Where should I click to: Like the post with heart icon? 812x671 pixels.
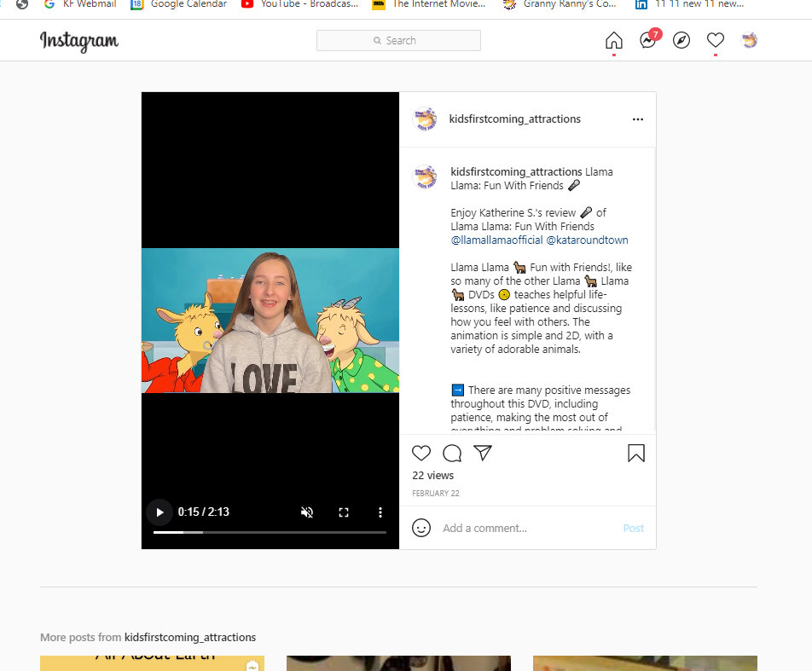(x=421, y=453)
